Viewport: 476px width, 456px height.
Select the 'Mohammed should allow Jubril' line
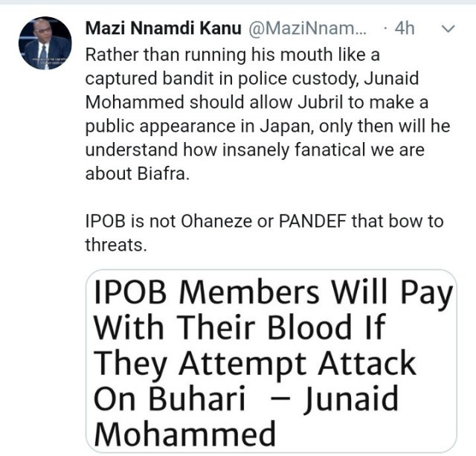(x=257, y=103)
